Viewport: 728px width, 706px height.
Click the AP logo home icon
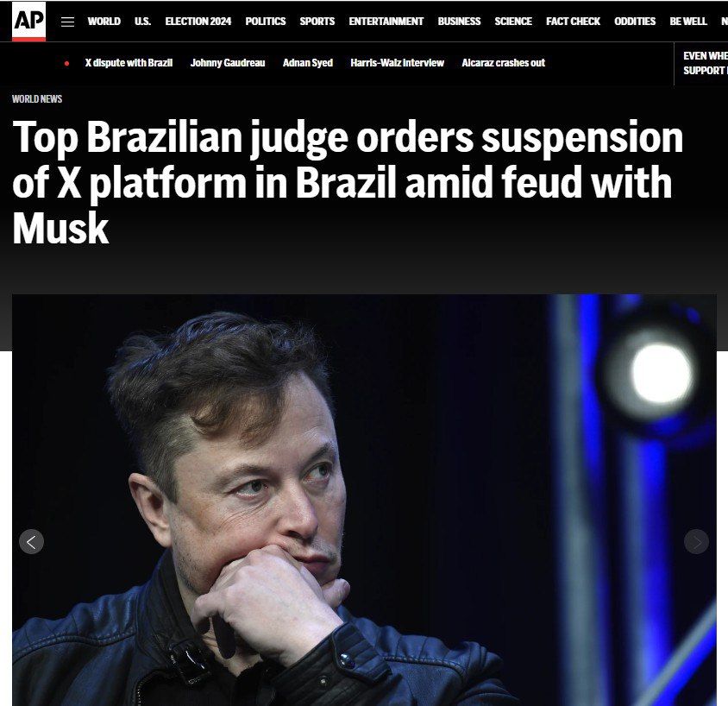(x=28, y=22)
